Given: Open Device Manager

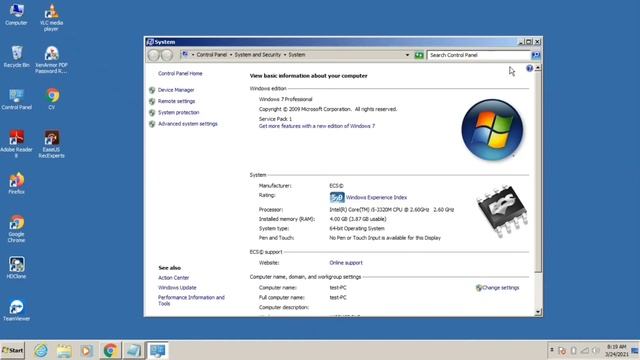Looking at the screenshot, I should 176,90.
